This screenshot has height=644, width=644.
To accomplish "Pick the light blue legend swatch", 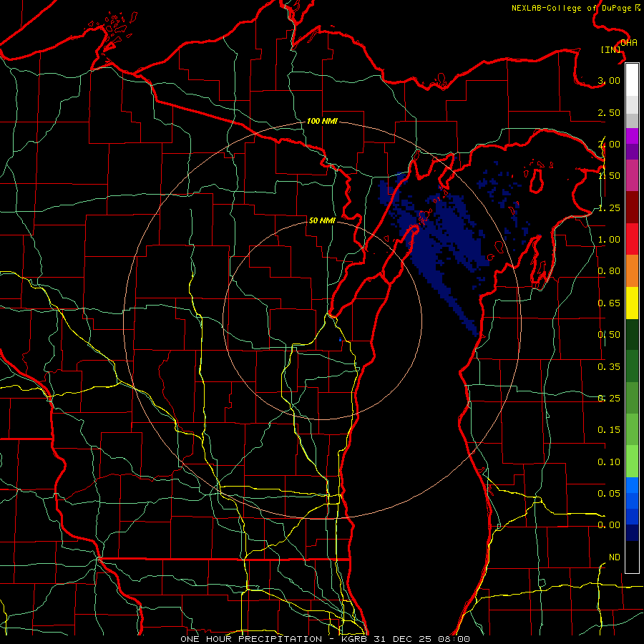I will (632, 485).
